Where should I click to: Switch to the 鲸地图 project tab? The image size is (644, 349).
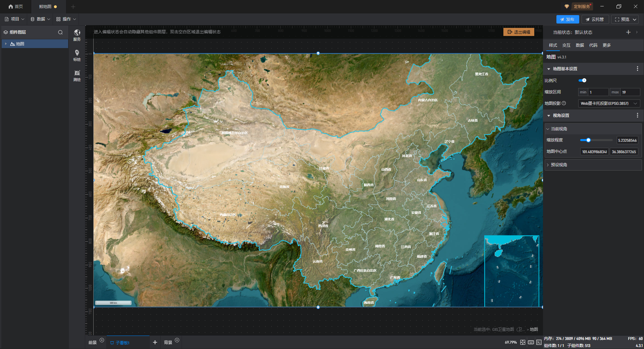(48, 6)
